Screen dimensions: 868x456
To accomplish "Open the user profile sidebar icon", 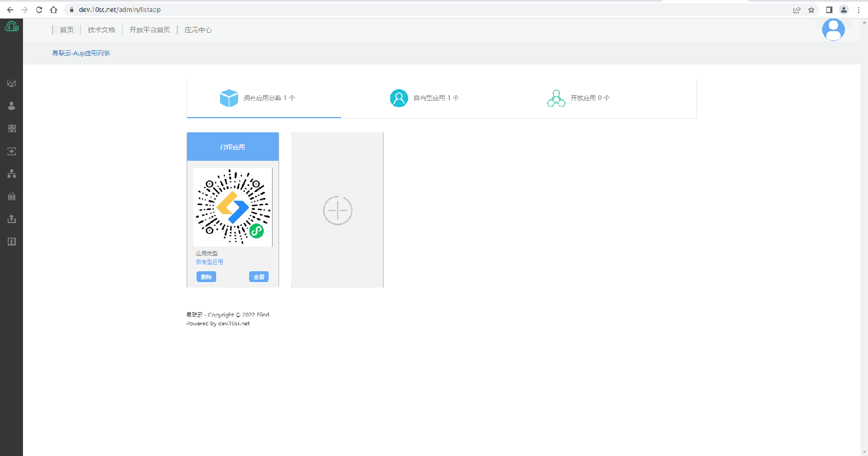I will pos(11,106).
